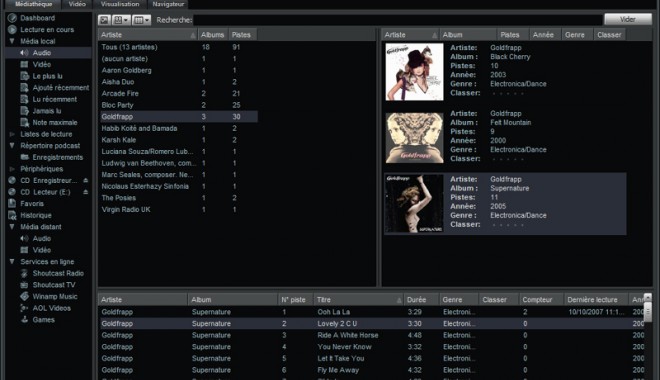Sort artist list by Albums column
Image resolution: width=660 pixels, height=380 pixels.
(x=213, y=35)
